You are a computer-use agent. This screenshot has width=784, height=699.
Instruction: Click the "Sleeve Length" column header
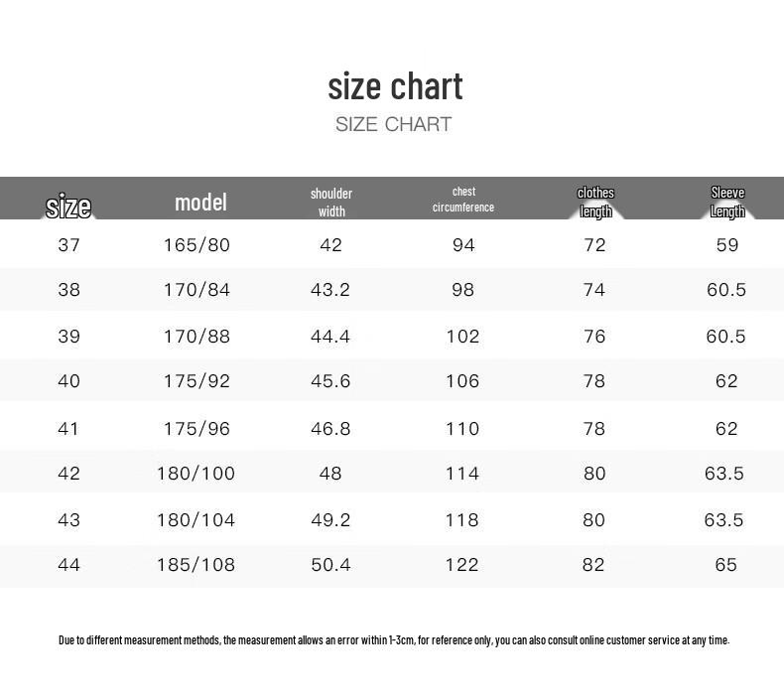pos(727,202)
